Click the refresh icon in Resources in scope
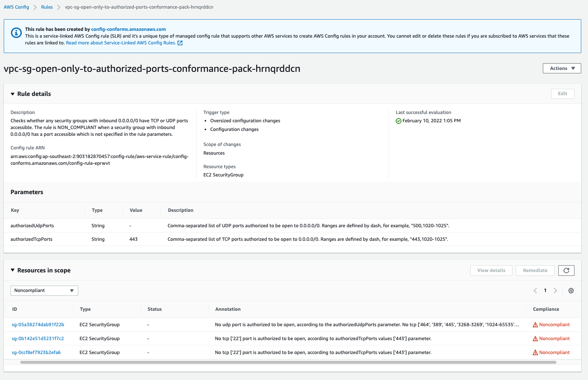The height and width of the screenshot is (380, 588). pyautogui.click(x=566, y=271)
